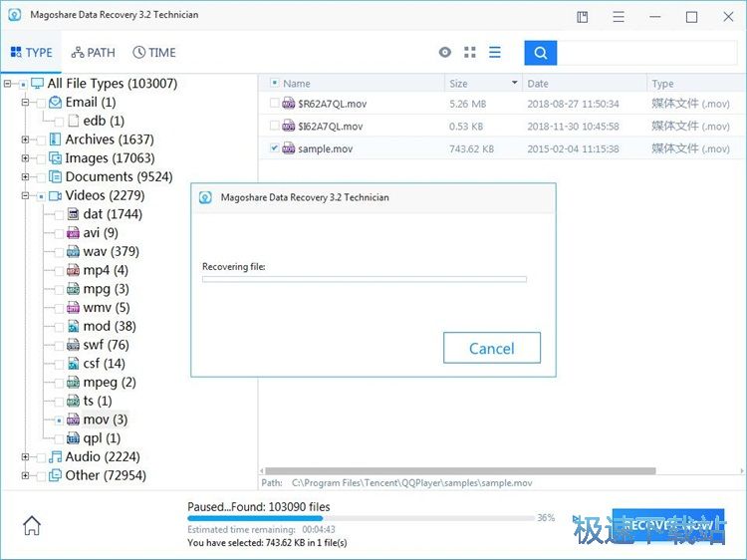Click the avi file type icon
Image resolution: width=747 pixels, height=560 pixels.
pyautogui.click(x=73, y=232)
